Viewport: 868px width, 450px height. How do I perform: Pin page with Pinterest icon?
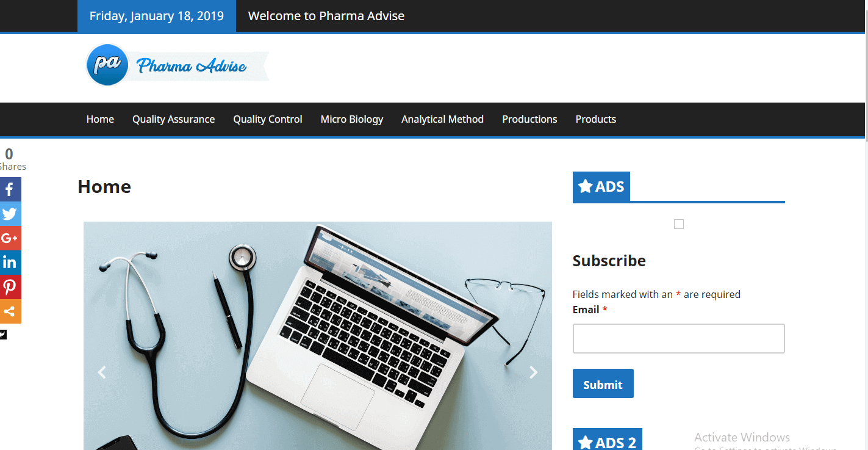(9, 287)
